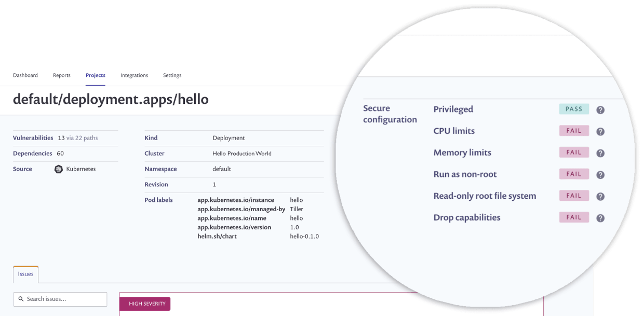Click the 'Cluster' field label
This screenshot has height=316, width=644.
154,154
